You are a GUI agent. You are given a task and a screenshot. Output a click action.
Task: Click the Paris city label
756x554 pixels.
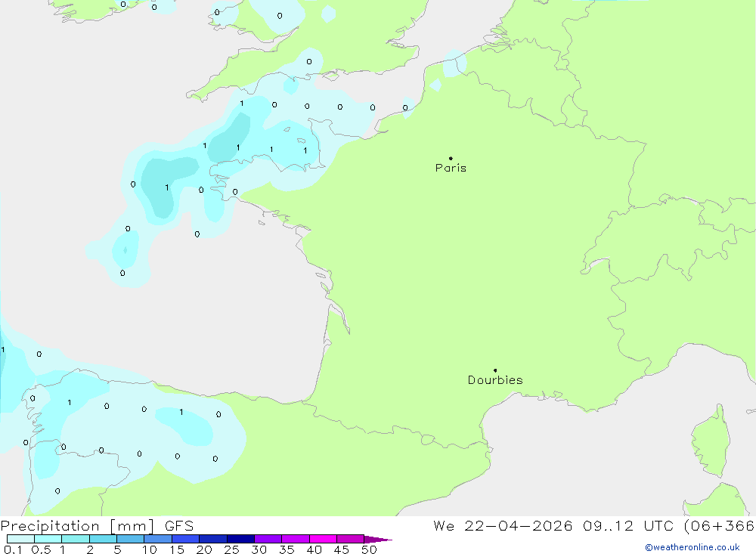tap(451, 168)
